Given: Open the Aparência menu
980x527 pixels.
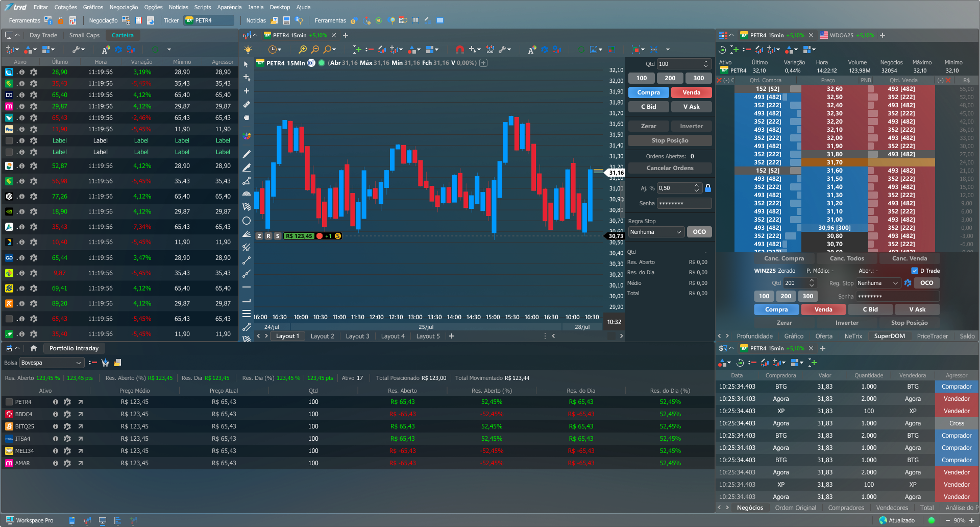Looking at the screenshot, I should 229,7.
